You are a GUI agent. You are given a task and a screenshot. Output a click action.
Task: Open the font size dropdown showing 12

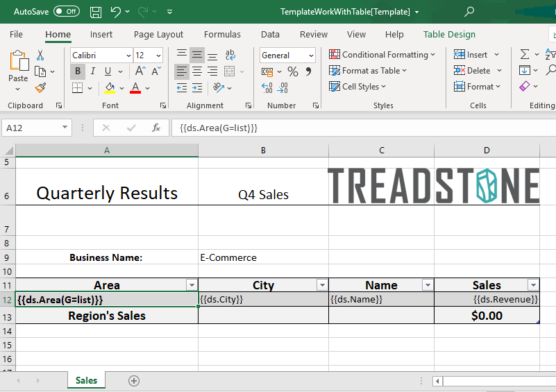(158, 56)
